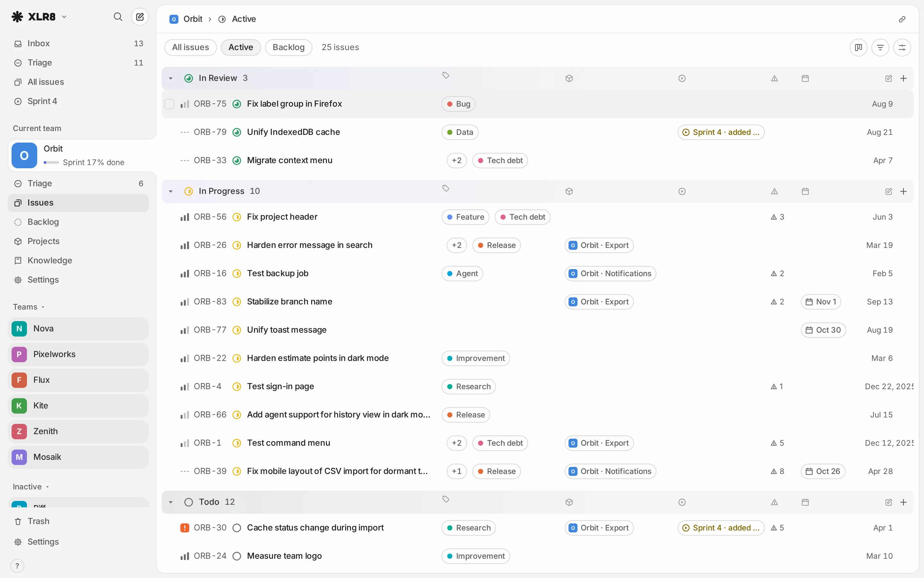Click the Orbit sprint progress bar

point(51,162)
